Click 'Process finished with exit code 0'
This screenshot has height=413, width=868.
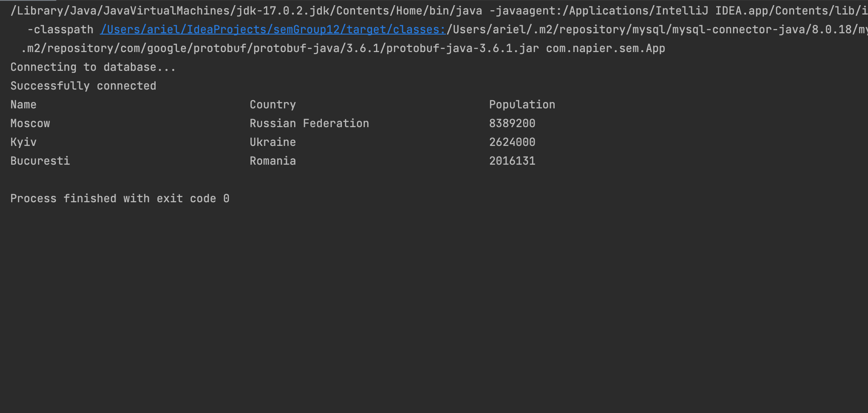(120, 198)
